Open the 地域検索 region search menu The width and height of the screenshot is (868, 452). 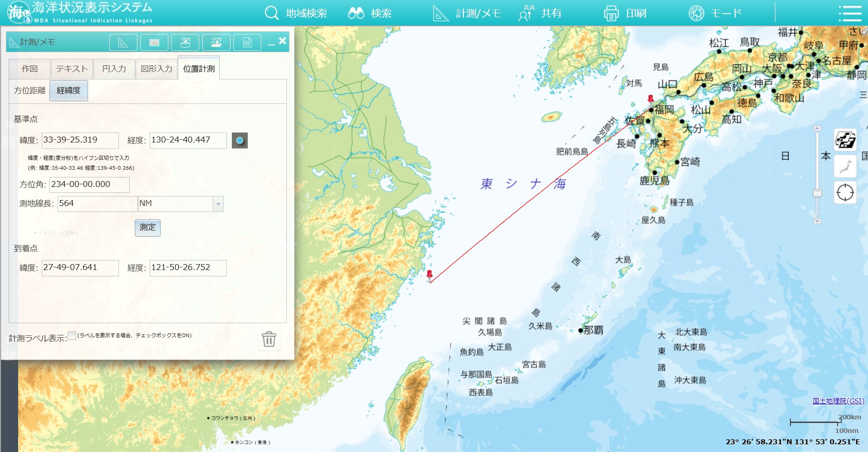pos(295,13)
